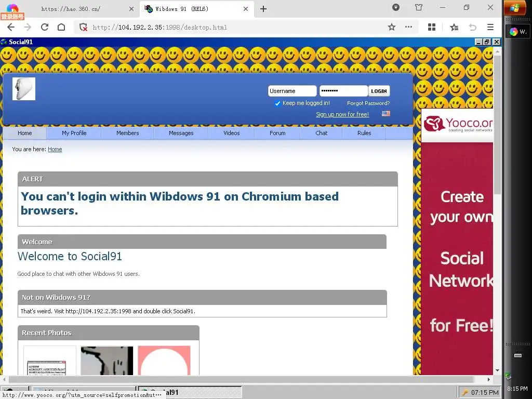Open the t-shirt skin icon in title bar
This screenshot has width=532, height=399.
coord(419,7)
